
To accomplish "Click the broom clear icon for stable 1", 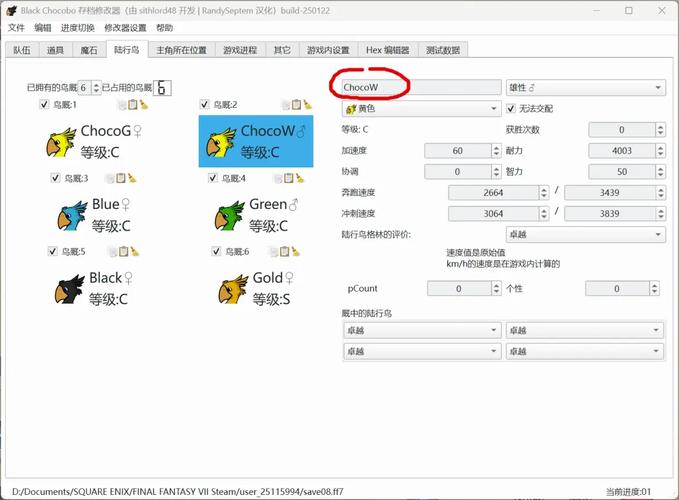I will [144, 104].
